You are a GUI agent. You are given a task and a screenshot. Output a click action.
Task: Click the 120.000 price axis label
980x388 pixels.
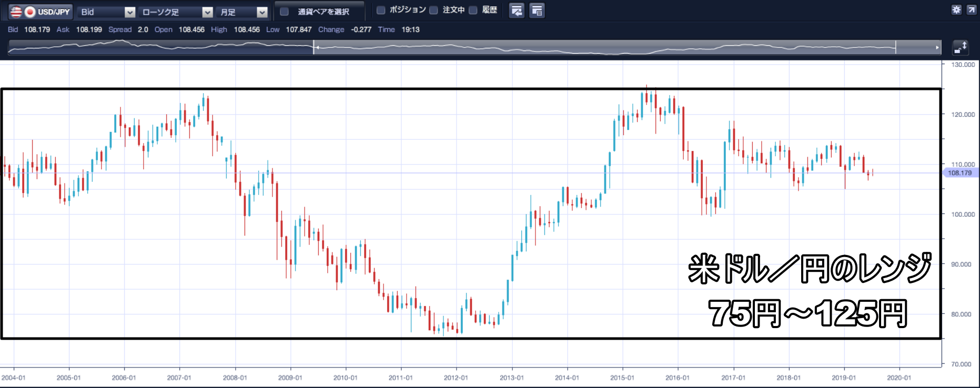coord(963,115)
